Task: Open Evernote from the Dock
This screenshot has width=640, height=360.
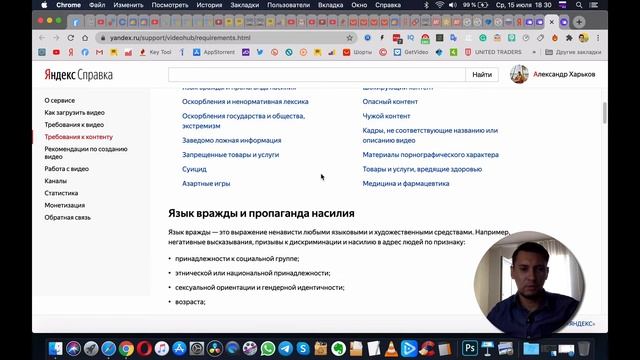Action: 338,349
